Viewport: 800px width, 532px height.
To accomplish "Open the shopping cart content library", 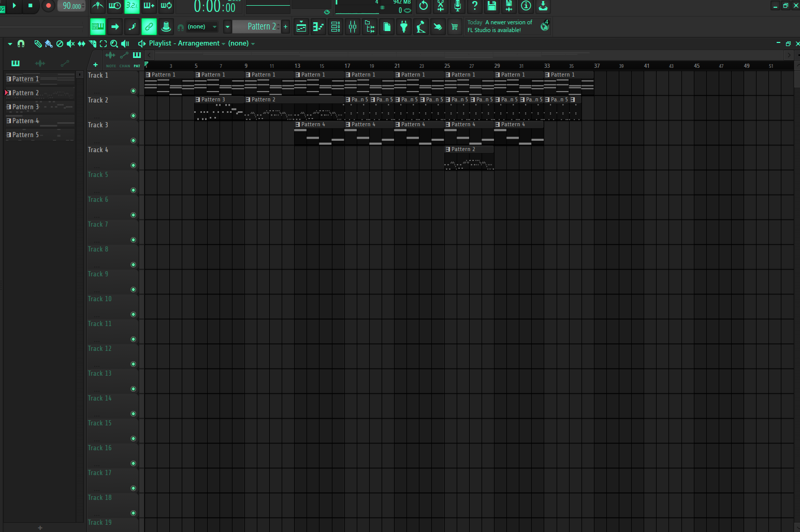I will [x=455, y=27].
